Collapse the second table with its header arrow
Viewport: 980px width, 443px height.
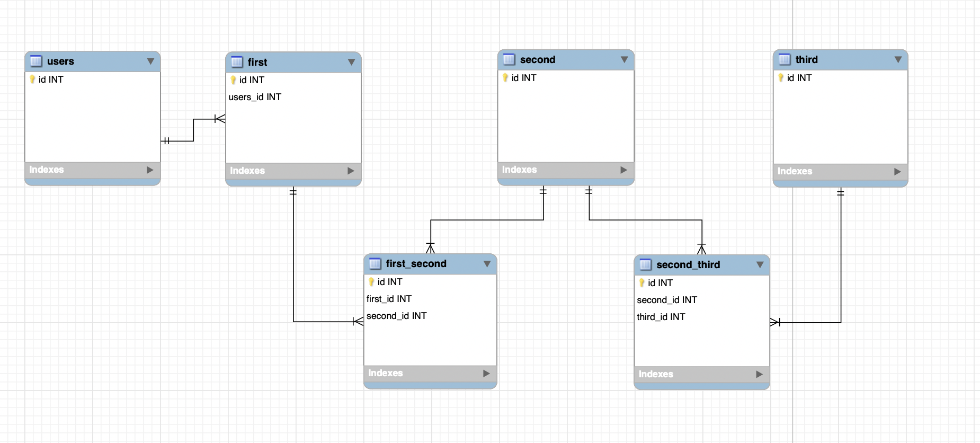pos(624,60)
